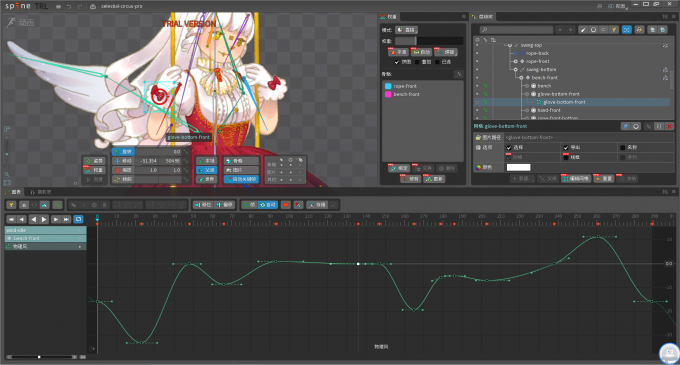Click the graph lock icon
Screen dimensions: 680x365
pos(24,205)
